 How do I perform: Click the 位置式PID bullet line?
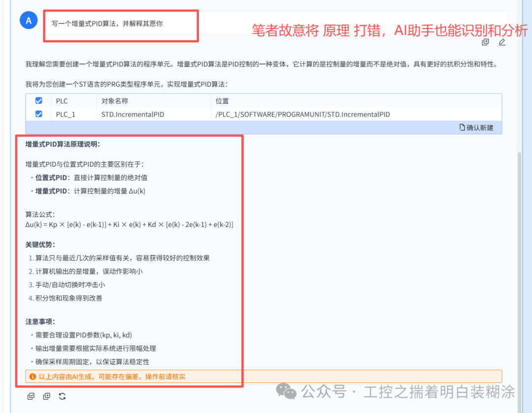91,178
